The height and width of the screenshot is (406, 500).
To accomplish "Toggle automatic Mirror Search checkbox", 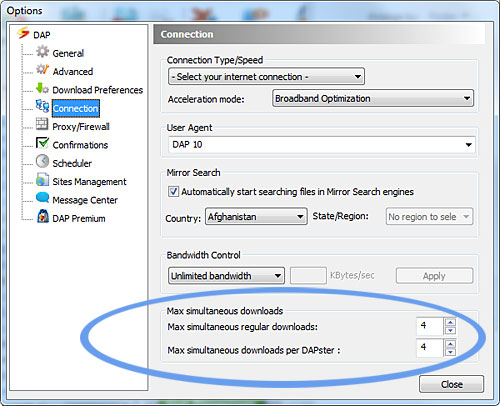I will [173, 192].
